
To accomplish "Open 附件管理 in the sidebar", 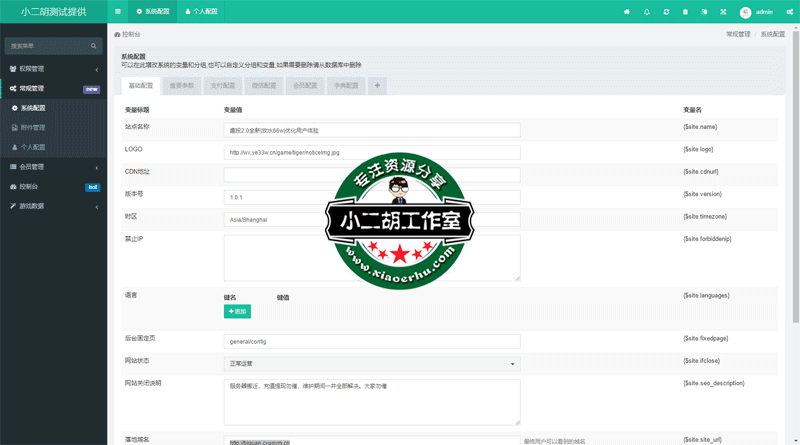I will pyautogui.click(x=33, y=128).
